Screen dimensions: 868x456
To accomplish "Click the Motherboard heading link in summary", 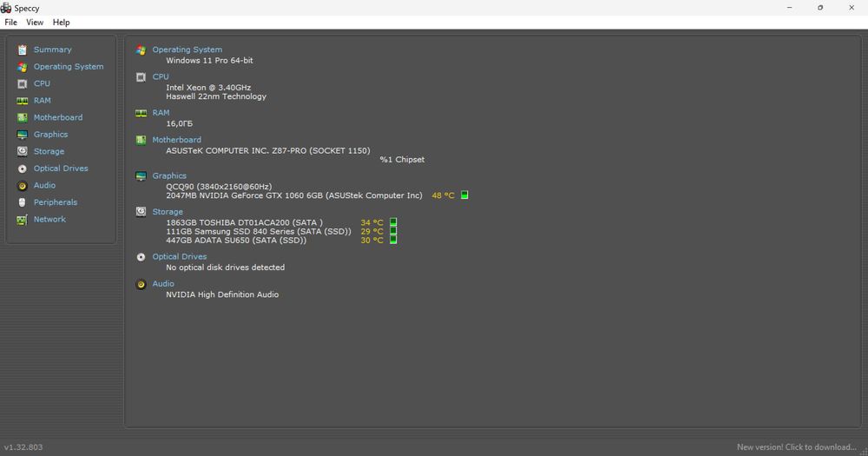I will tap(176, 140).
